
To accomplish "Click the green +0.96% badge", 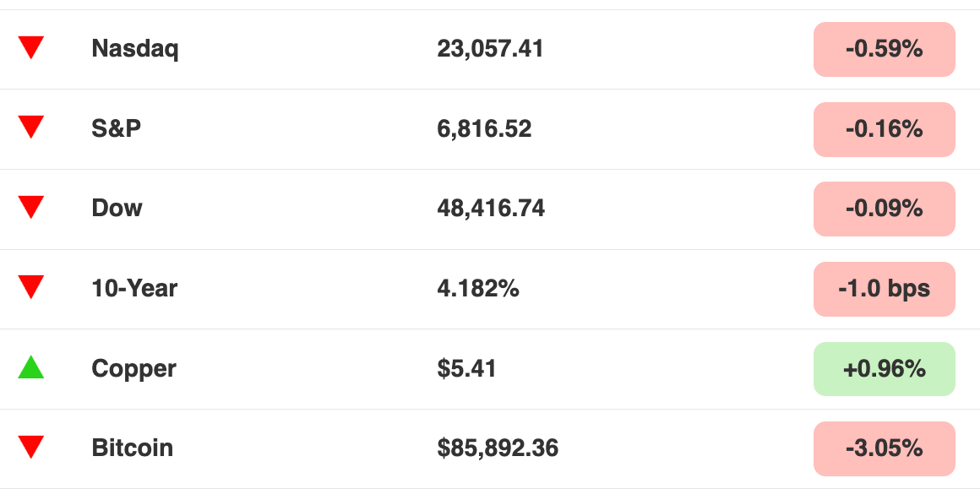I will pos(884,369).
